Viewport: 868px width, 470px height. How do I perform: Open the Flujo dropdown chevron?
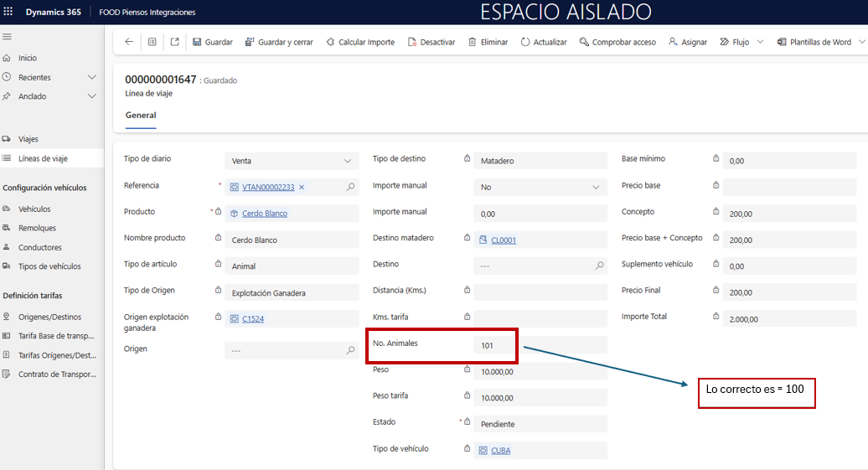click(760, 42)
